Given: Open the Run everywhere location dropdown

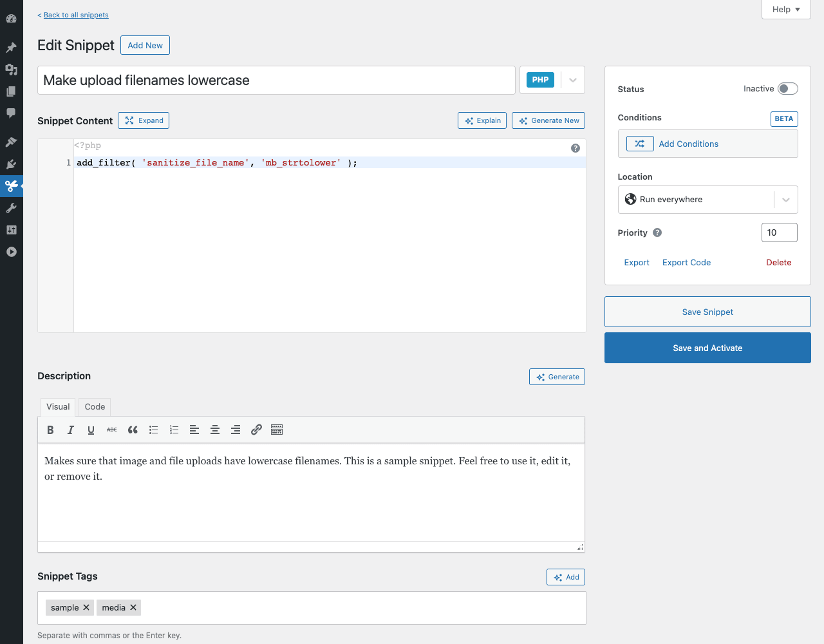Looking at the screenshot, I should click(707, 200).
